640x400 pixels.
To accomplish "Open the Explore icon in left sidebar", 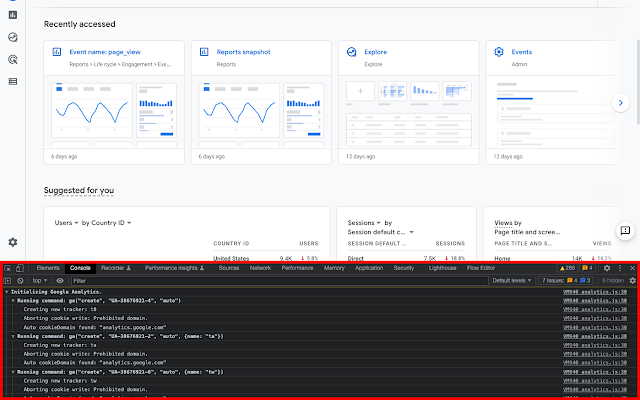I will pos(13,38).
